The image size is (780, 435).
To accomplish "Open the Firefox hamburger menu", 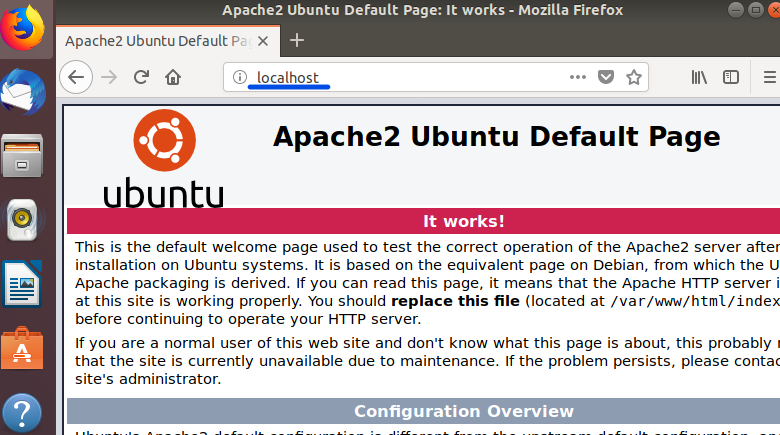I will [770, 77].
